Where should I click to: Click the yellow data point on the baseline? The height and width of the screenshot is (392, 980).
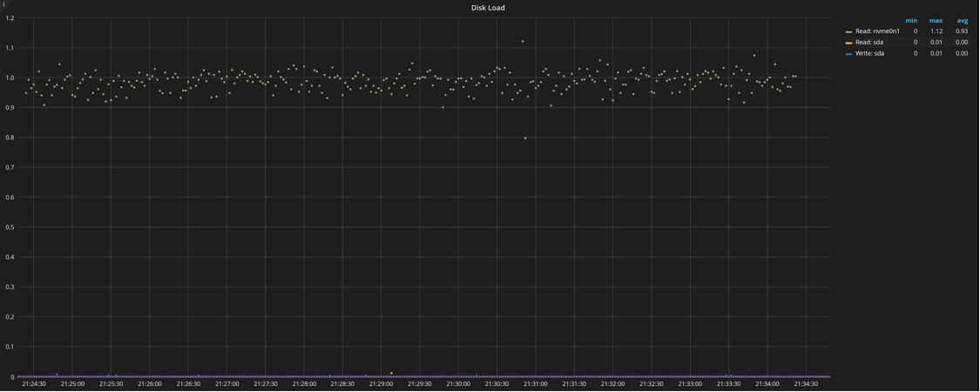click(391, 374)
